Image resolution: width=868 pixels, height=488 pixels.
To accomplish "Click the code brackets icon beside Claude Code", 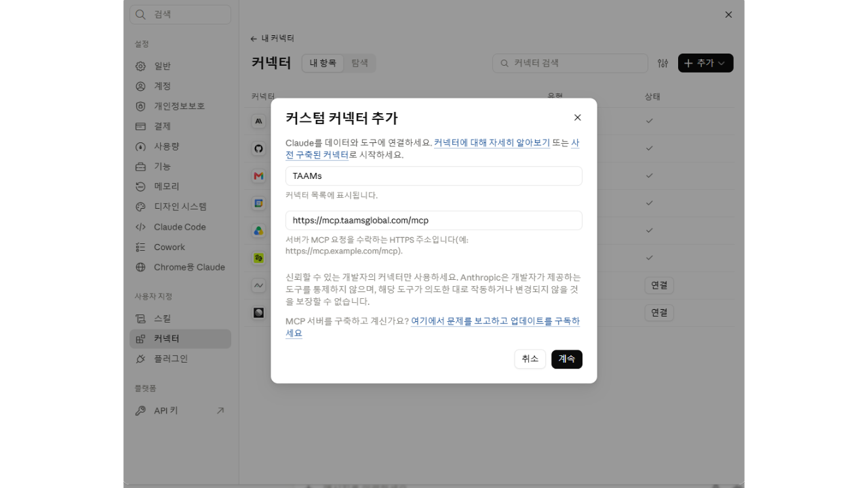I will tap(140, 227).
